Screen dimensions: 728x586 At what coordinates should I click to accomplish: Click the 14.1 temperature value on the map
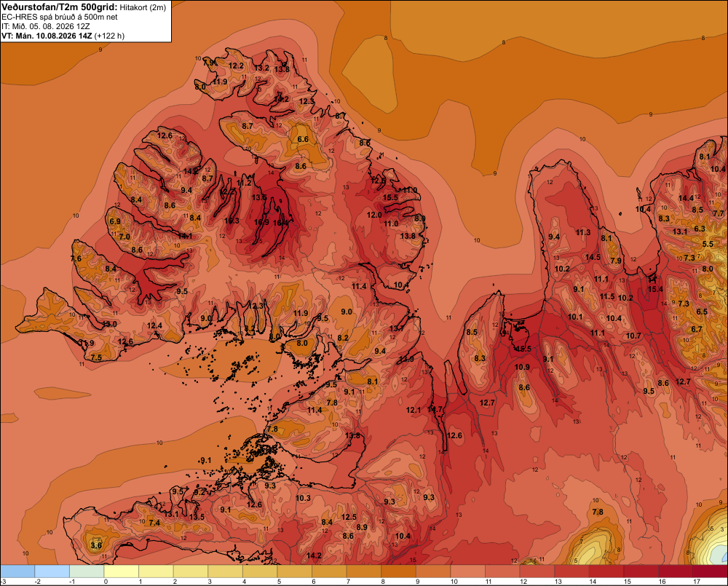click(185, 236)
